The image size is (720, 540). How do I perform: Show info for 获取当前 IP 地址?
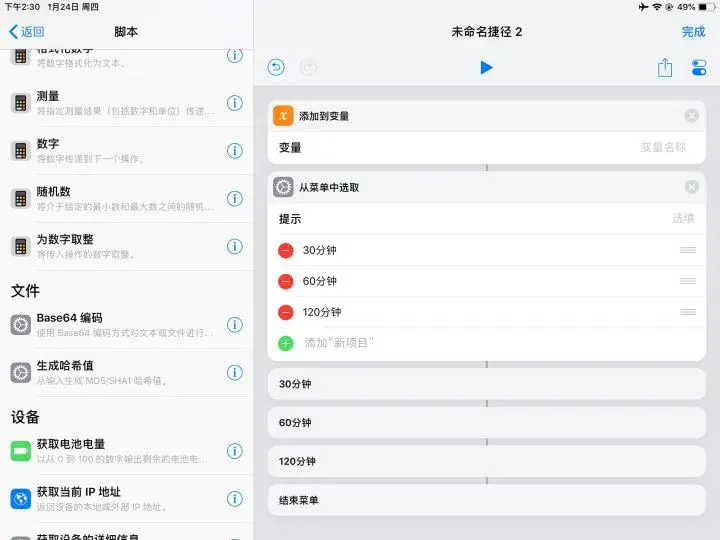235,499
